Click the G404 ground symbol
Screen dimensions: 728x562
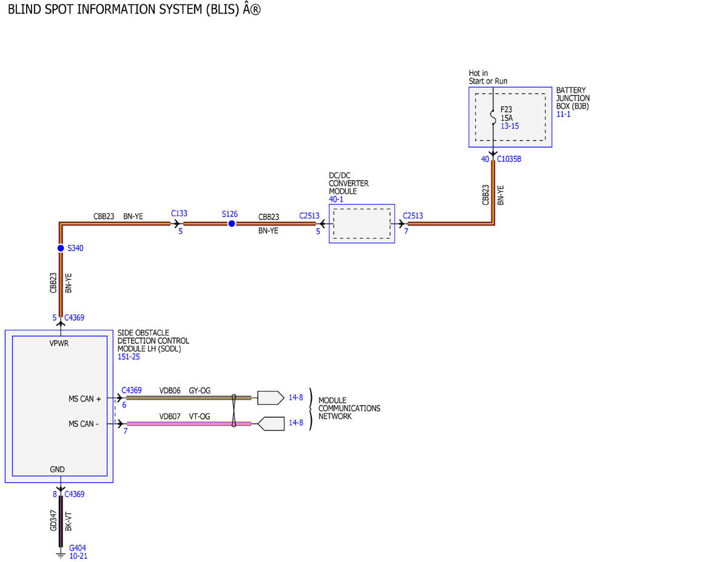pos(60,554)
